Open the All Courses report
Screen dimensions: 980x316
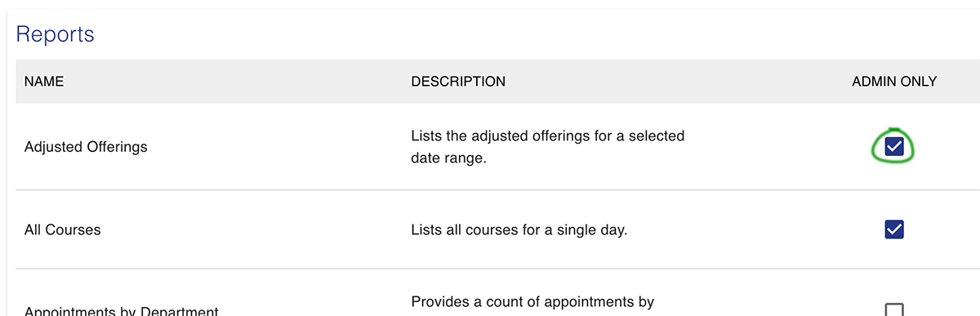(63, 229)
